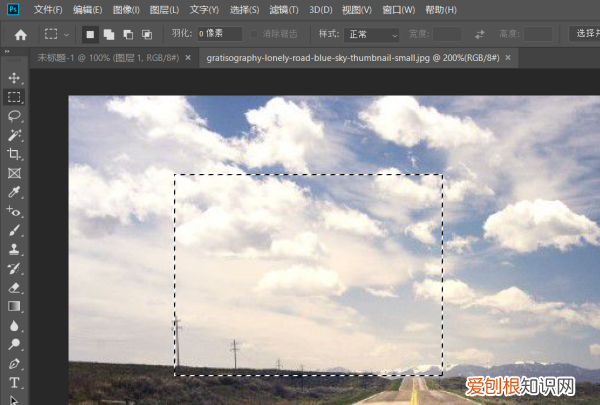Select the Move tool
The width and height of the screenshot is (600, 405).
(x=14, y=78)
